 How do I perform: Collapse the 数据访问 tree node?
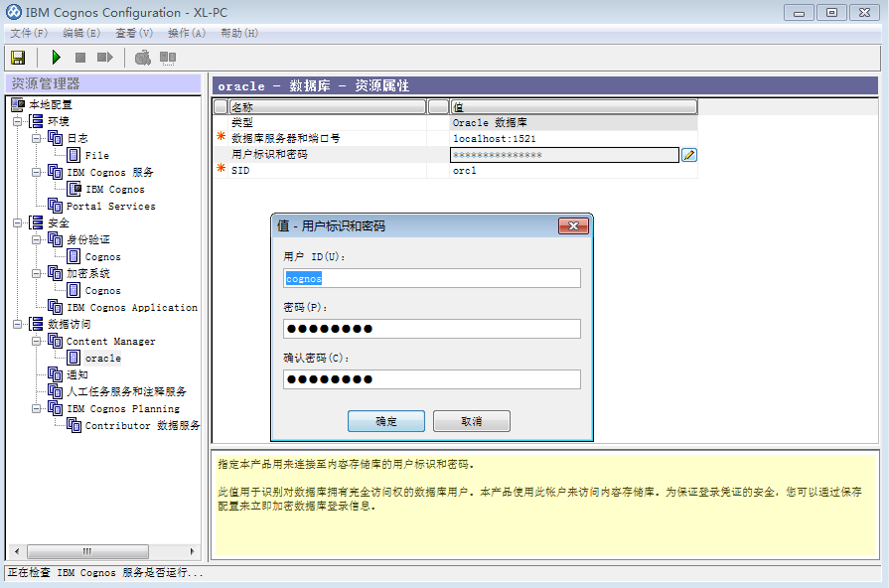coord(18,325)
